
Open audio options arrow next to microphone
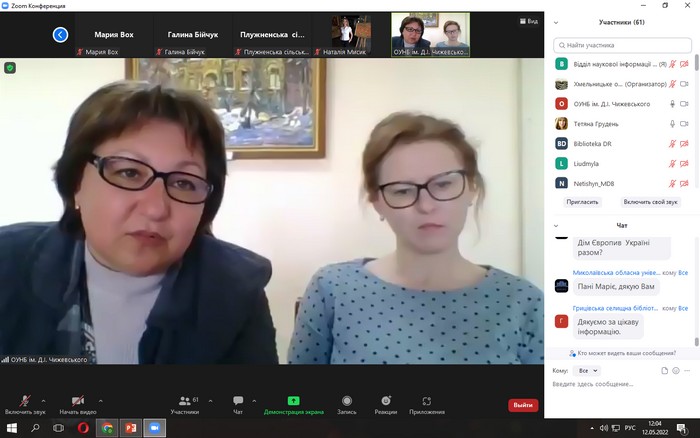pos(43,401)
